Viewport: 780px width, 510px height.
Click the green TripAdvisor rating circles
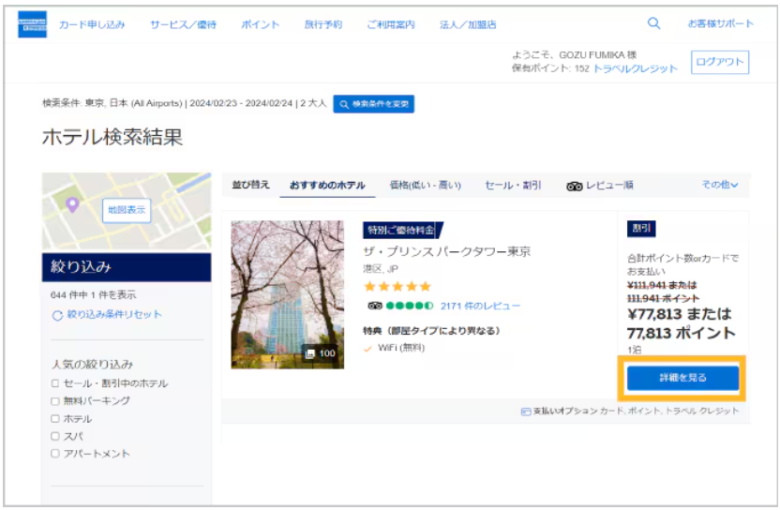tap(409, 306)
